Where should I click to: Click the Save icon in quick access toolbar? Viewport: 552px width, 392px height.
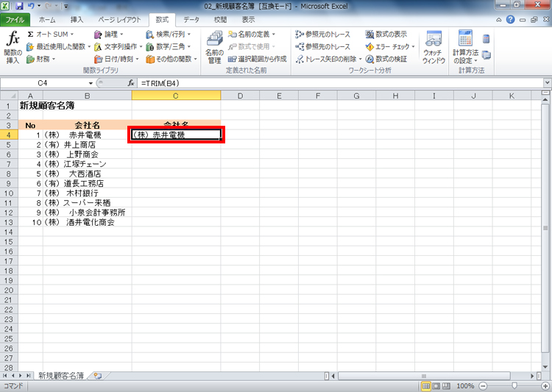coord(19,6)
